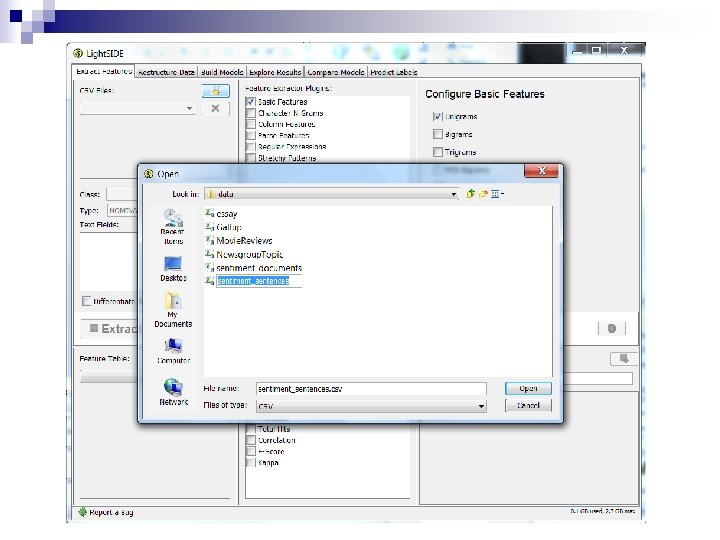Select Recent Items in places sidebar
This screenshot has height=540, width=720.
(x=173, y=227)
